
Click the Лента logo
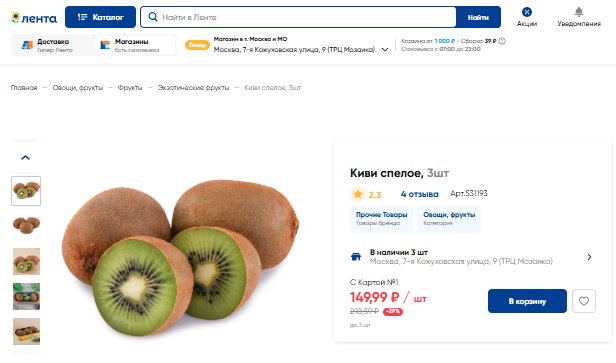pos(34,18)
